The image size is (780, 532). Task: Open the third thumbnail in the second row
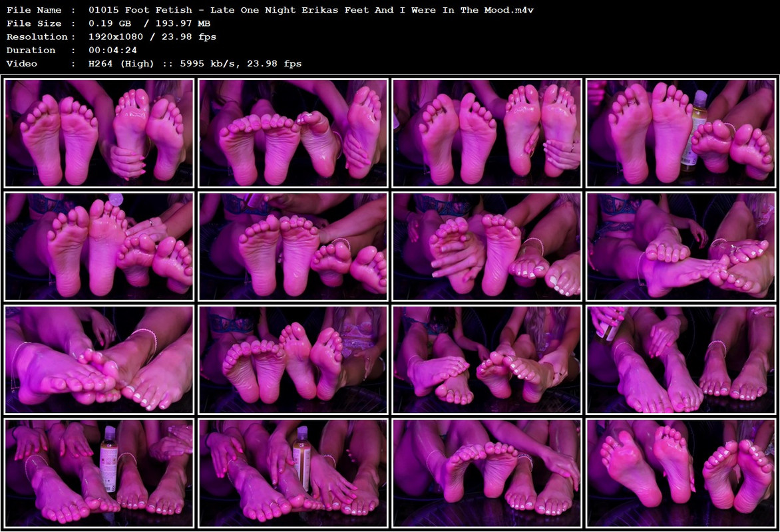coord(487,247)
